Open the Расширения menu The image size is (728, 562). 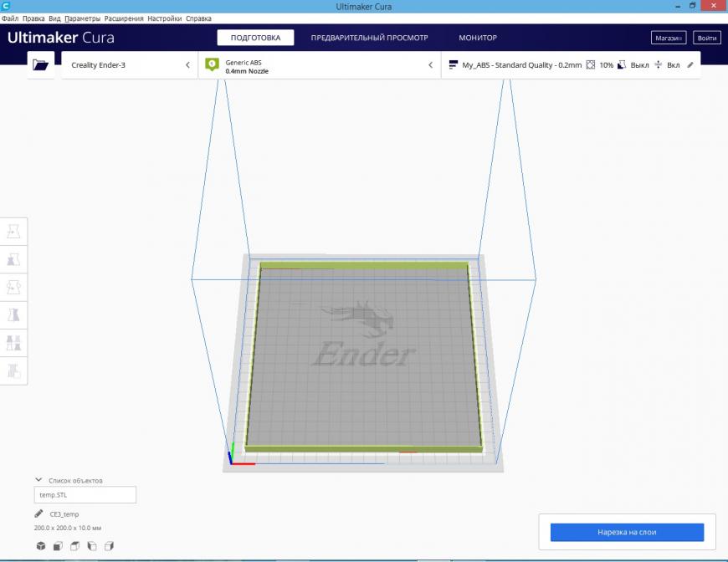[x=124, y=18]
